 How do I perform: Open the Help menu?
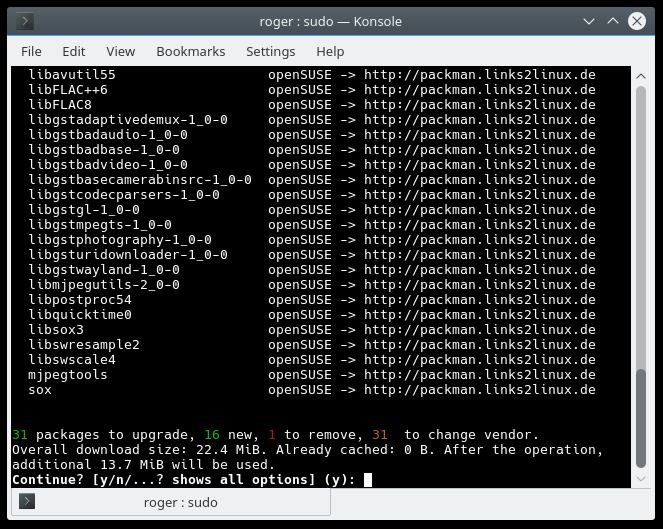pyautogui.click(x=330, y=52)
